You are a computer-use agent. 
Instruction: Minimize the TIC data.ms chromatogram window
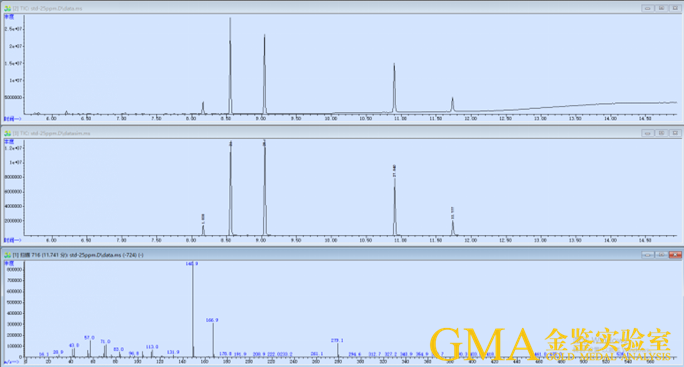(647, 8)
